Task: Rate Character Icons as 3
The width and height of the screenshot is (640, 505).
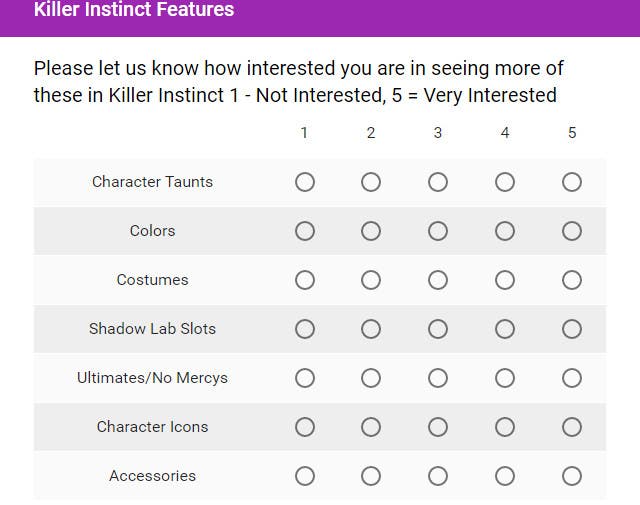Action: tap(438, 427)
